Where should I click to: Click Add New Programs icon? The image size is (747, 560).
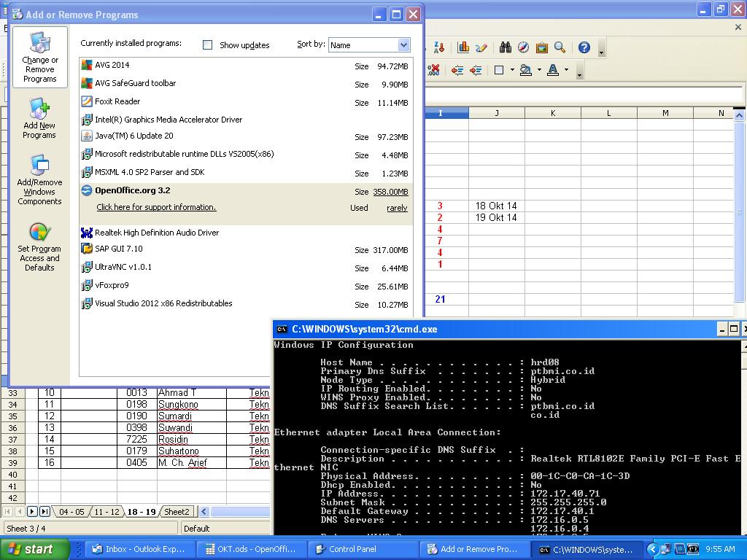pyautogui.click(x=39, y=119)
